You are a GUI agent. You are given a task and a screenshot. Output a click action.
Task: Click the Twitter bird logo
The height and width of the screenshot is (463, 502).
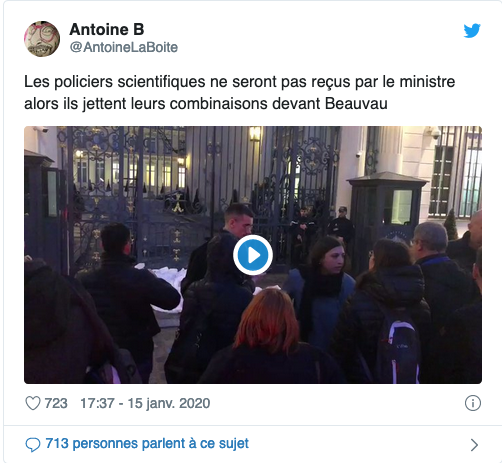coord(472,31)
